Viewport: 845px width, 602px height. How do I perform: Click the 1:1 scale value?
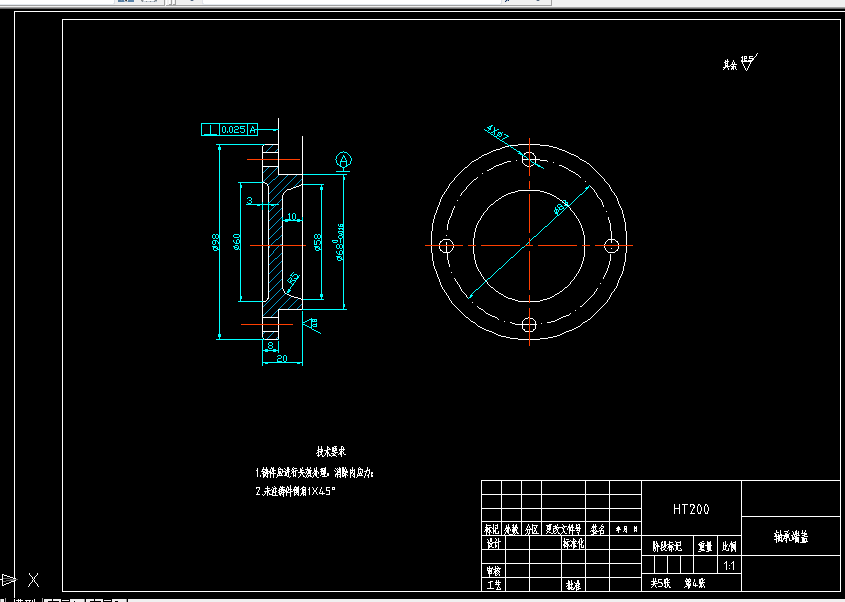coord(729,566)
